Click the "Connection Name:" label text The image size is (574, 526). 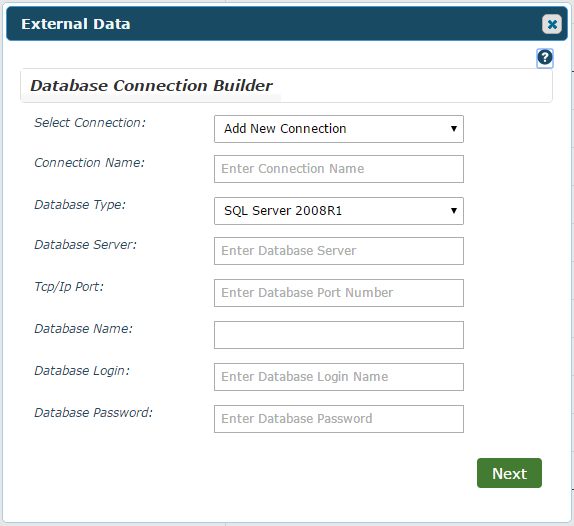click(90, 163)
